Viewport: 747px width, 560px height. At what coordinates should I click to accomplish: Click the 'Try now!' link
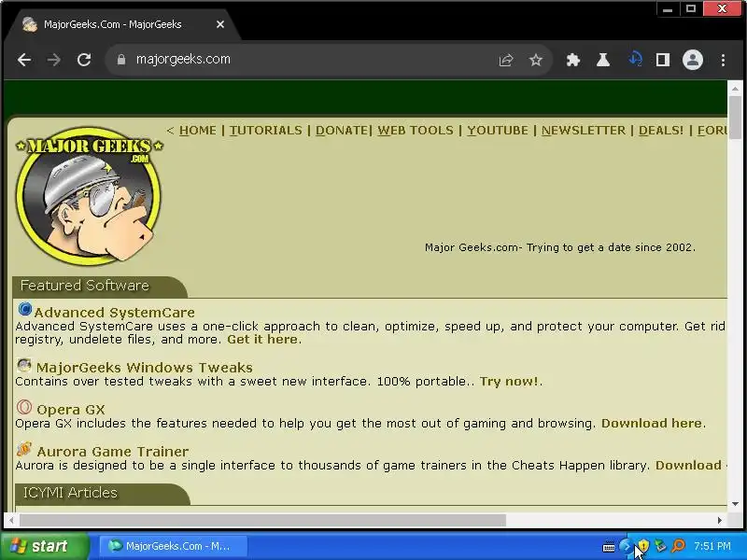coord(509,382)
